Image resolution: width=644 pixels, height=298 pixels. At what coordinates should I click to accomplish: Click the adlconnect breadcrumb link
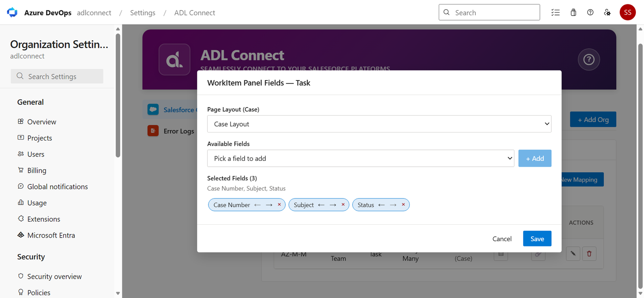[94, 12]
